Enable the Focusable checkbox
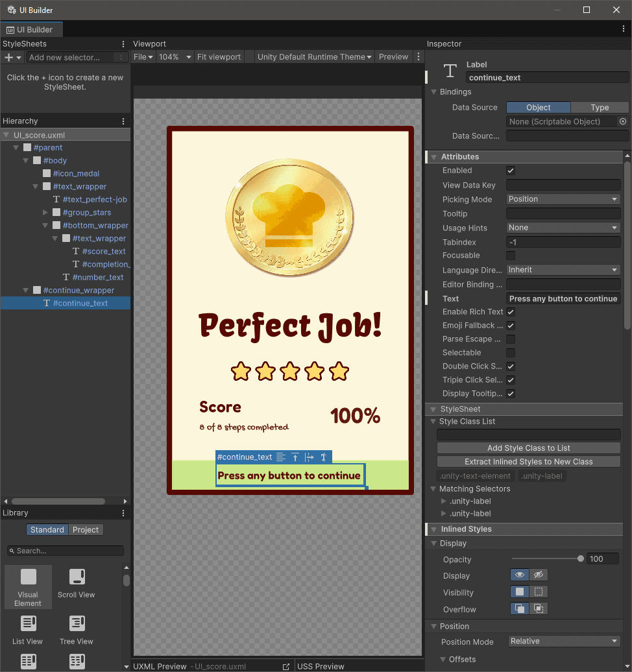Viewport: 632px width, 672px height. (x=511, y=256)
